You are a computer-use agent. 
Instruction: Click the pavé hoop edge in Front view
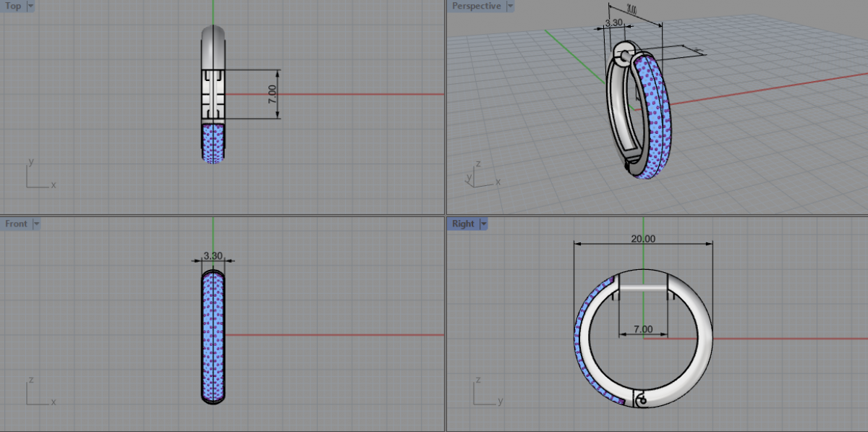click(213, 336)
